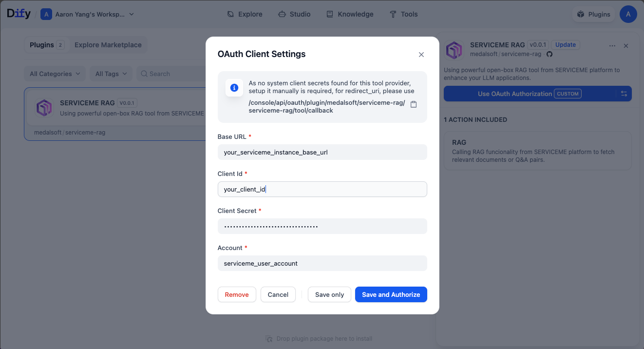Click the Save only button

point(329,294)
